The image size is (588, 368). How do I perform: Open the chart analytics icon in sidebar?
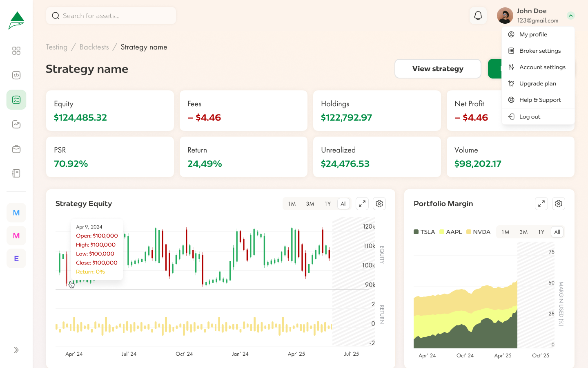(16, 124)
